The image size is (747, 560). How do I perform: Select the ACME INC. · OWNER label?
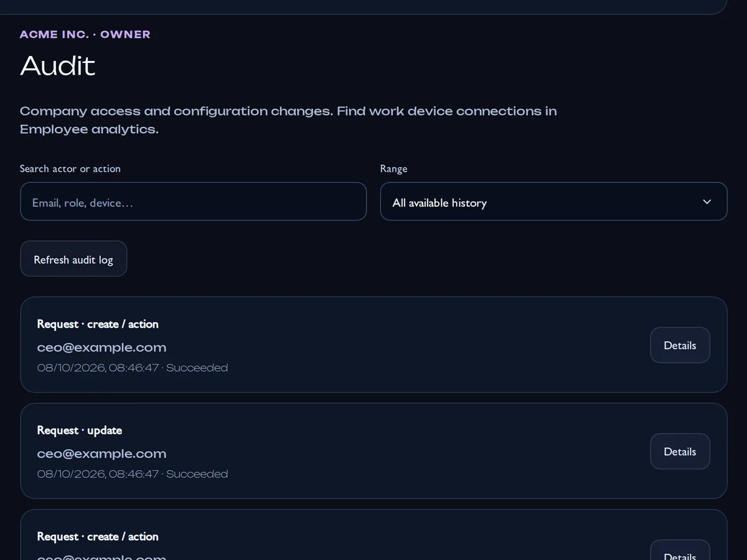coord(85,34)
